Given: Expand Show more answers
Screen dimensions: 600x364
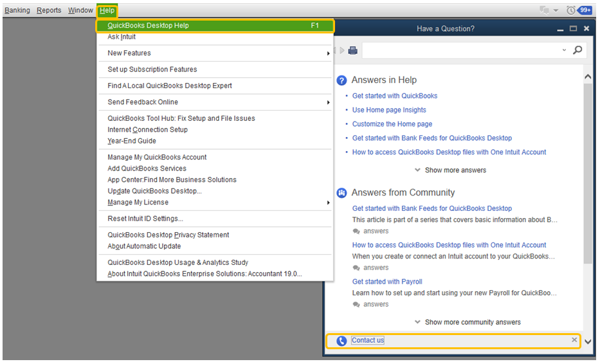Looking at the screenshot, I should [450, 170].
